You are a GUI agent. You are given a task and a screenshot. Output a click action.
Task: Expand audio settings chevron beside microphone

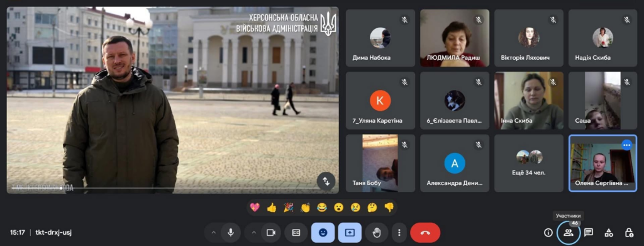coord(213,232)
